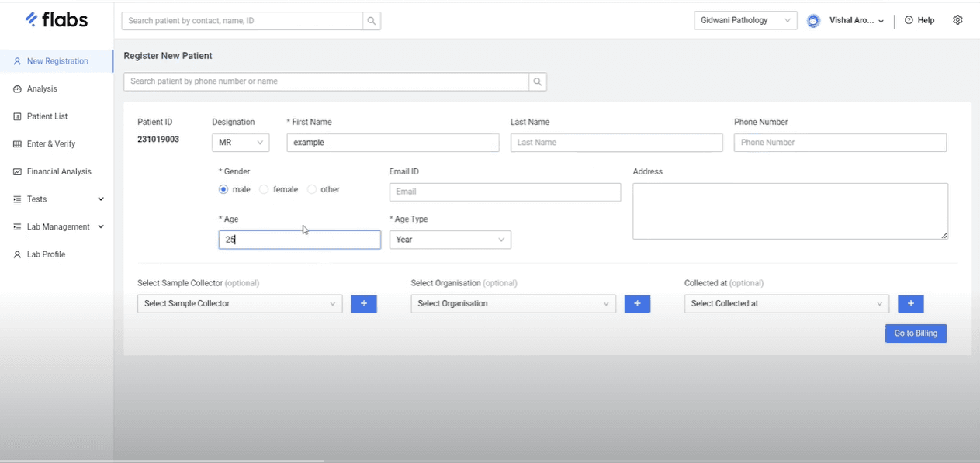Select the male gender radio button
The height and width of the screenshot is (463, 980).
coord(223,189)
